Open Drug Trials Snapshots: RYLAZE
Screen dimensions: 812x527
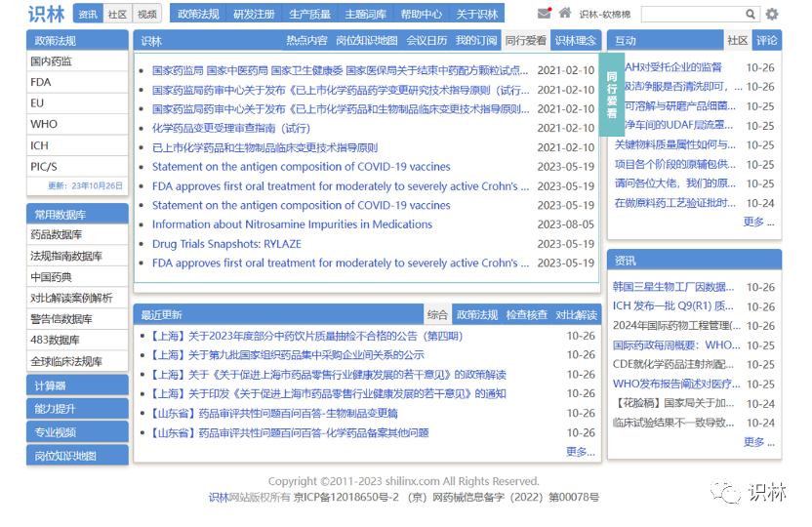(226, 244)
